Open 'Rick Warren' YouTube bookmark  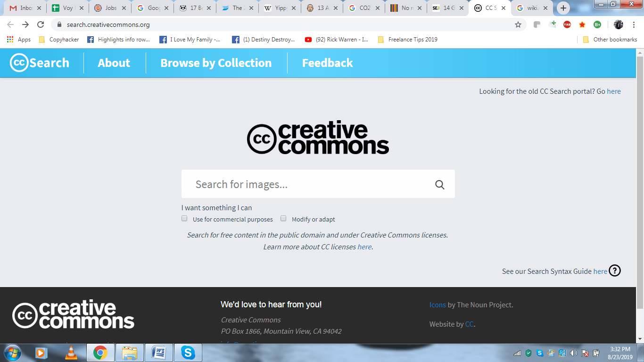click(x=337, y=40)
